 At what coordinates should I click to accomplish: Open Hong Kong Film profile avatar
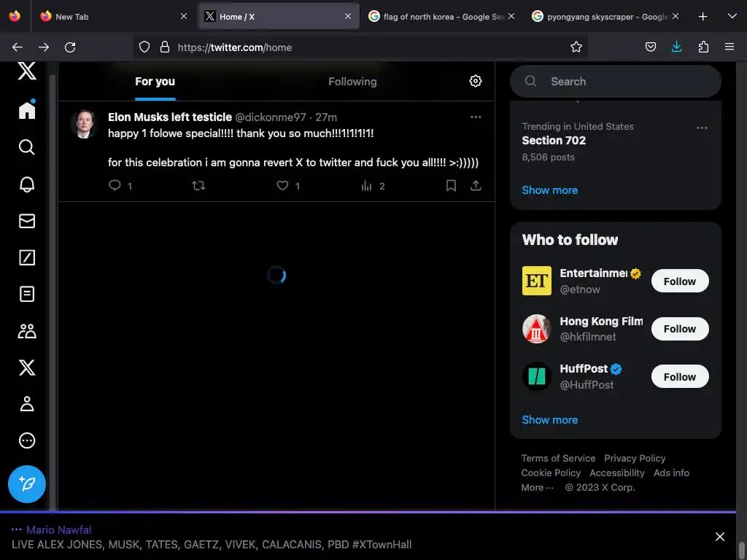tap(536, 329)
